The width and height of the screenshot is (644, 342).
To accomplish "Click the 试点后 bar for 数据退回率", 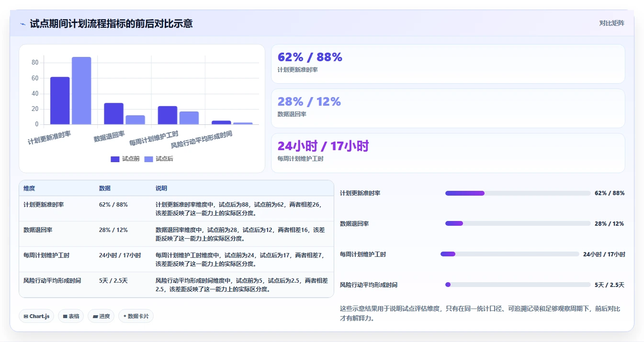I will coord(135,120).
